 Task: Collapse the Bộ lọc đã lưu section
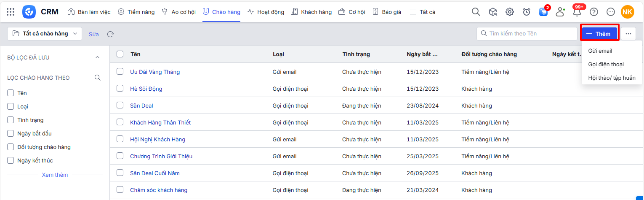(x=98, y=57)
